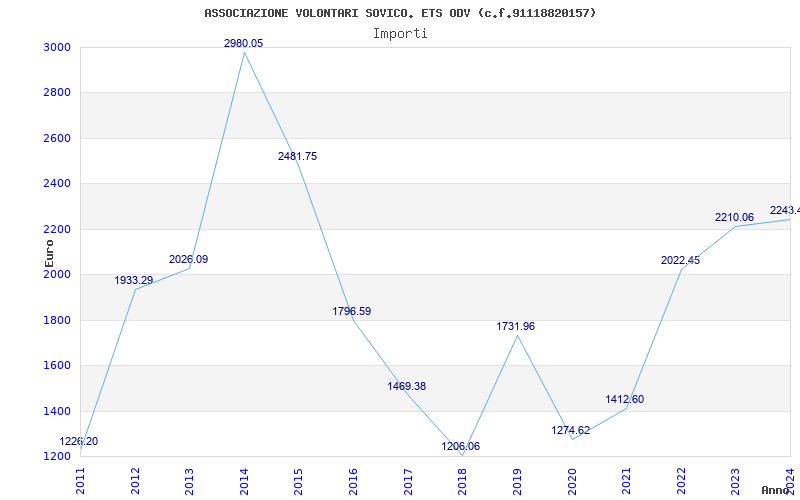Click the 1206.06 data label
The width and height of the screenshot is (800, 500).
click(x=461, y=446)
